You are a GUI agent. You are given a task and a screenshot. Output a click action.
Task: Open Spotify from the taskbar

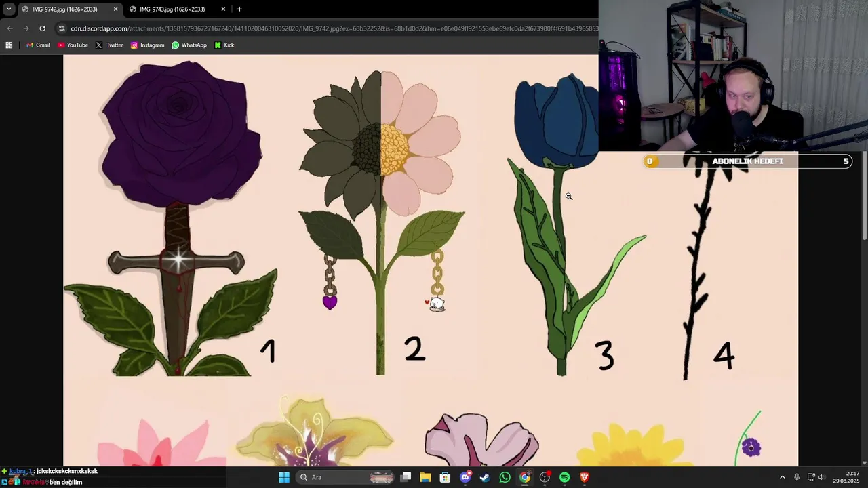[x=564, y=477]
